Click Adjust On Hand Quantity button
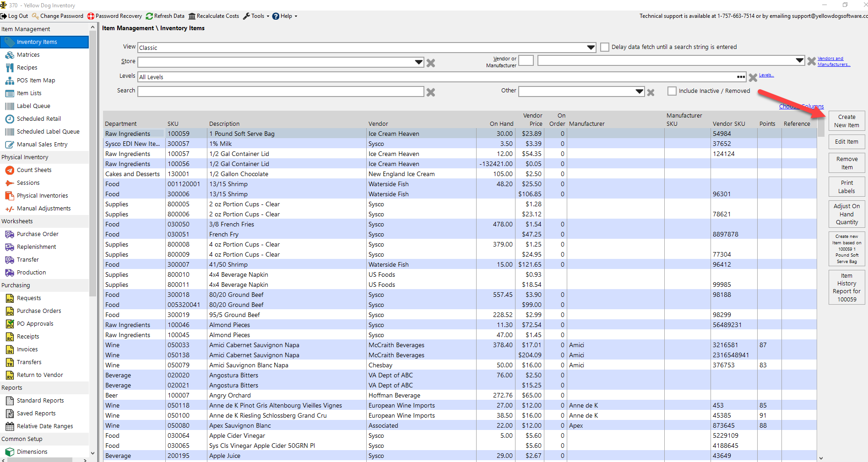Screen dimensions: 868x462 coord(846,214)
